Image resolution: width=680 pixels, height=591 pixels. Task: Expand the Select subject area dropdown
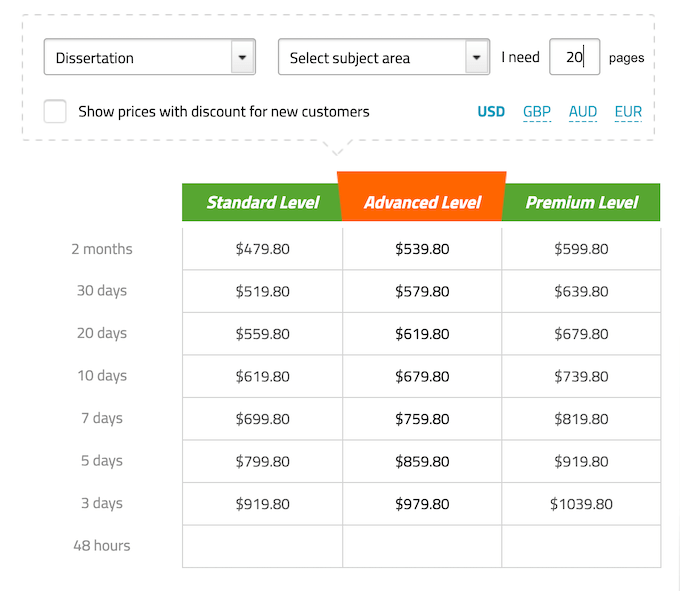click(384, 57)
